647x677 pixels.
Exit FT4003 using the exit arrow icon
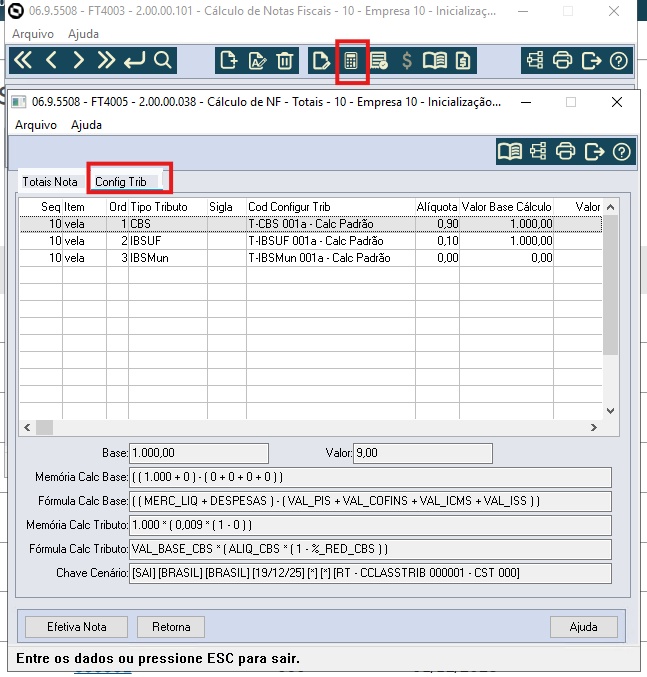coord(591,60)
